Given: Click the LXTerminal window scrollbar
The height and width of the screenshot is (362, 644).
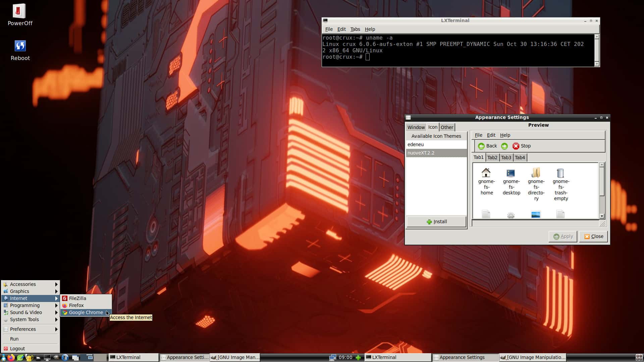Looking at the screenshot, I should pyautogui.click(x=597, y=50).
